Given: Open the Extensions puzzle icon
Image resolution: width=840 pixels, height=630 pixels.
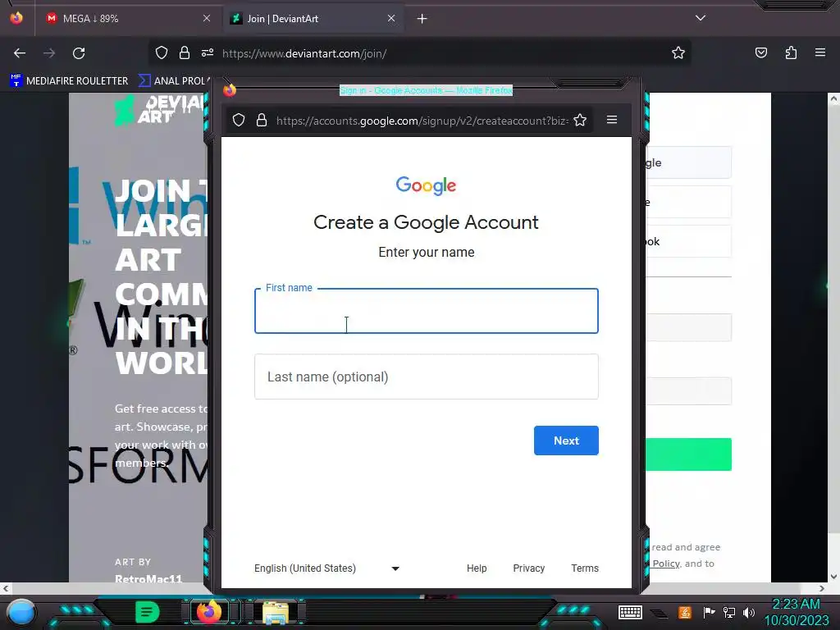Looking at the screenshot, I should click(791, 52).
